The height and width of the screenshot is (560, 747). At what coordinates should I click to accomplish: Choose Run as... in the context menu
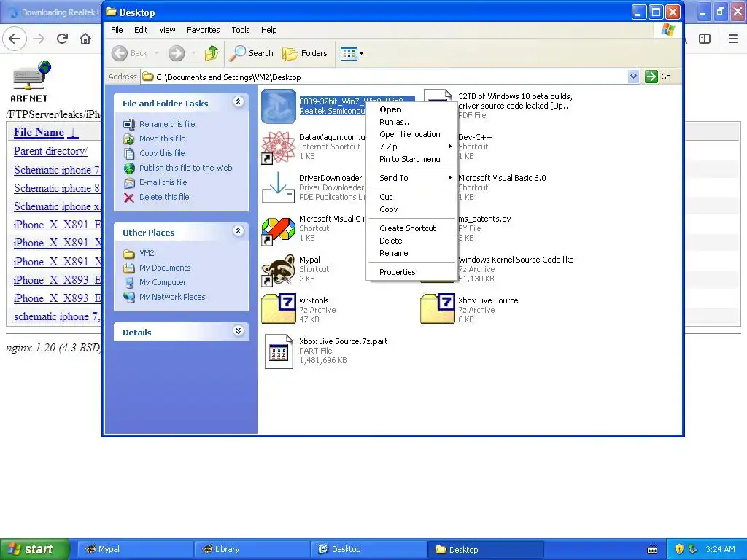[412, 122]
